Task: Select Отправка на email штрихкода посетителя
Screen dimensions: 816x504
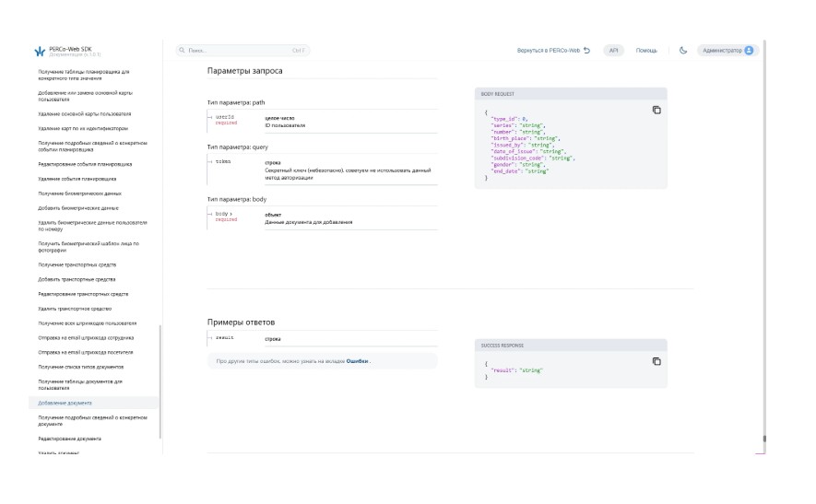Action: coord(85,352)
